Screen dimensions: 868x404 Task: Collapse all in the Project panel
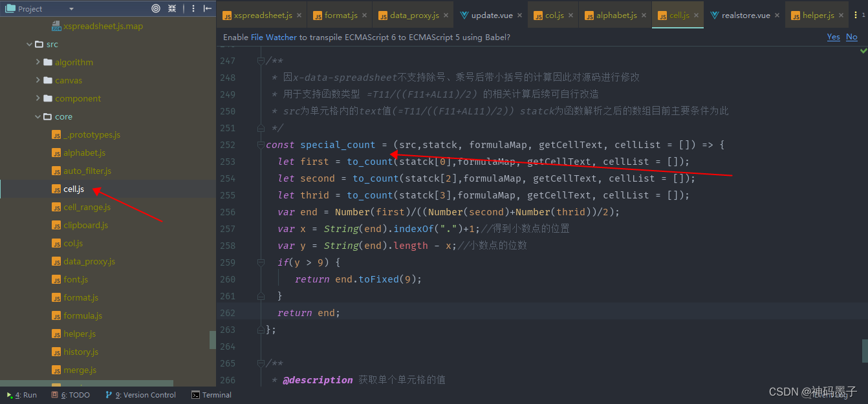coord(172,8)
